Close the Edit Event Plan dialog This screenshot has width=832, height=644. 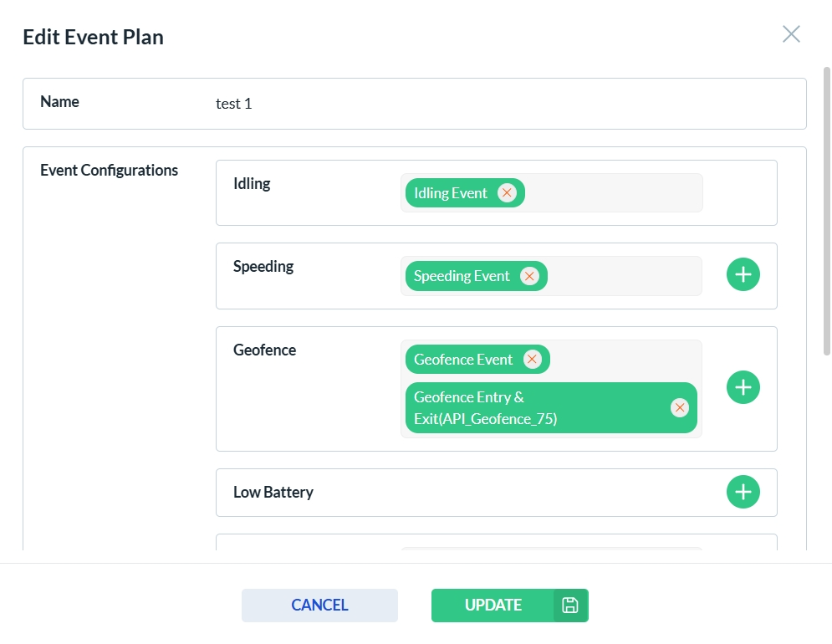791,33
